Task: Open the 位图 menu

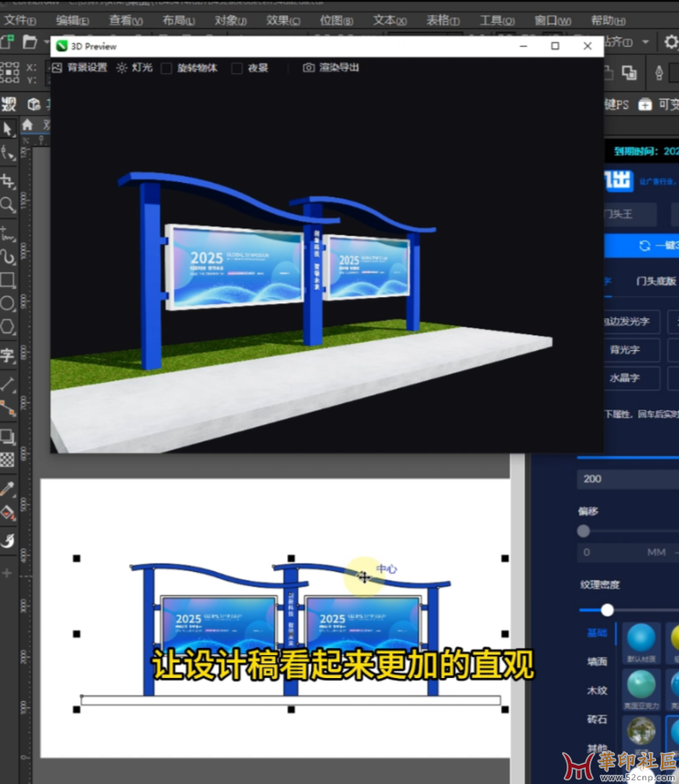Action: point(336,20)
